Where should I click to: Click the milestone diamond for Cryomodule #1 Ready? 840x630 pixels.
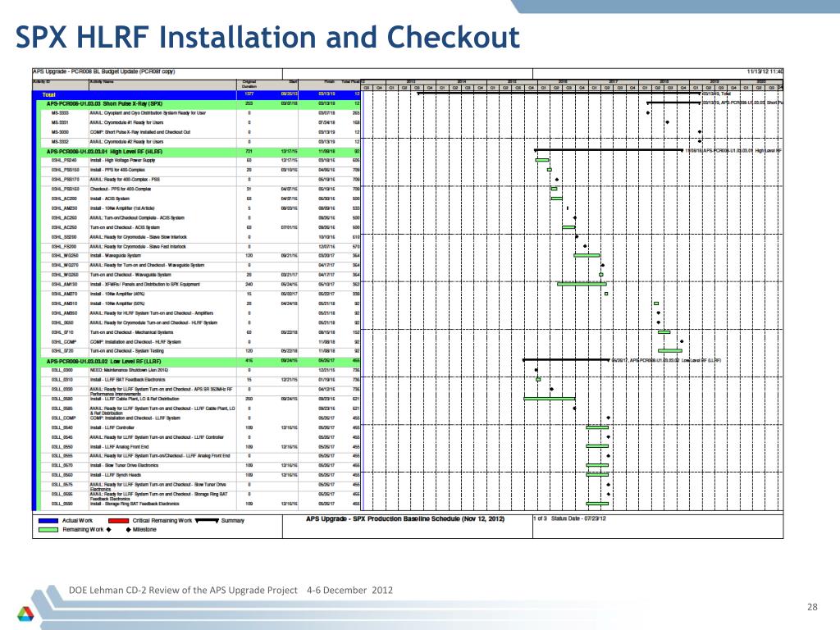click(668, 123)
